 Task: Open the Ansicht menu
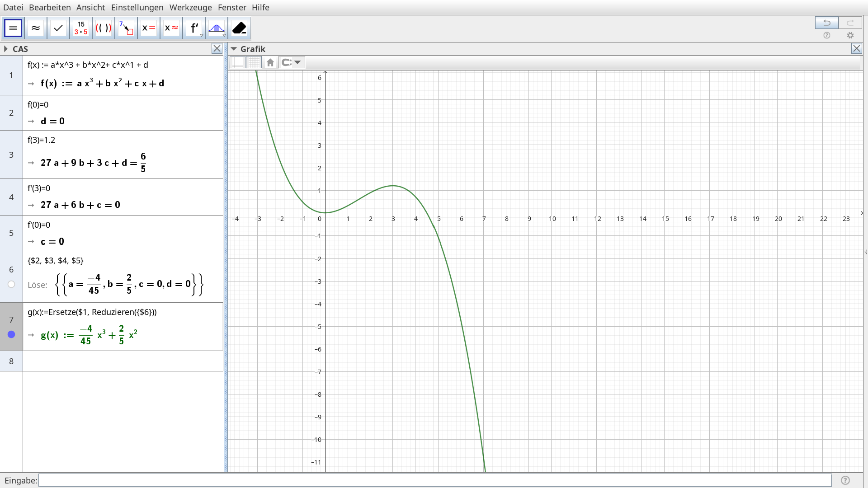[x=90, y=8]
